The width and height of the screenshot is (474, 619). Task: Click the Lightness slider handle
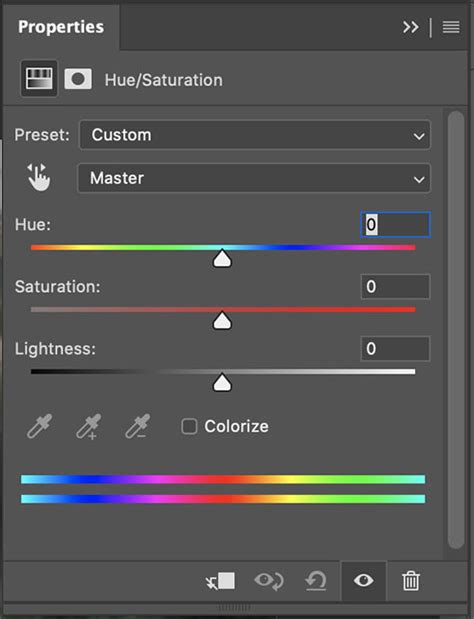[x=222, y=383]
